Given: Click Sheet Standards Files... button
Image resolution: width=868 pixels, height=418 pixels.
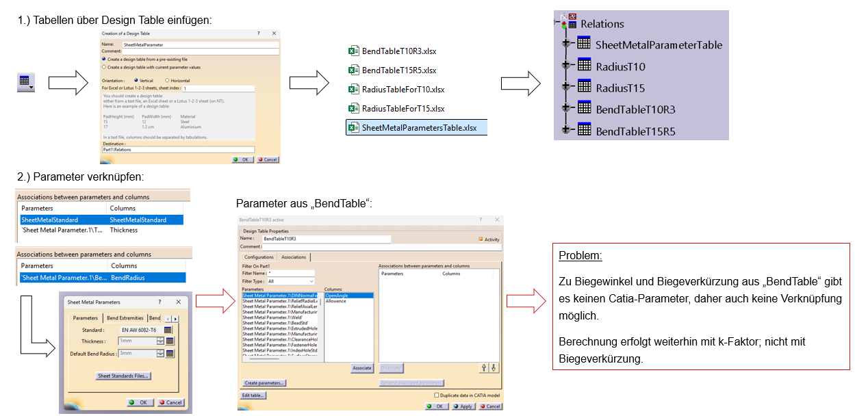Looking at the screenshot, I should pyautogui.click(x=124, y=376).
